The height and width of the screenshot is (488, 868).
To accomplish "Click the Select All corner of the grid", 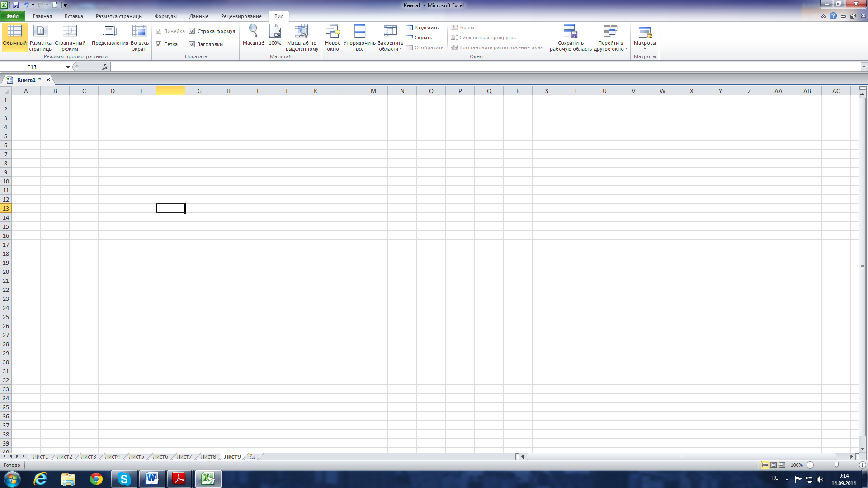I will pyautogui.click(x=6, y=91).
